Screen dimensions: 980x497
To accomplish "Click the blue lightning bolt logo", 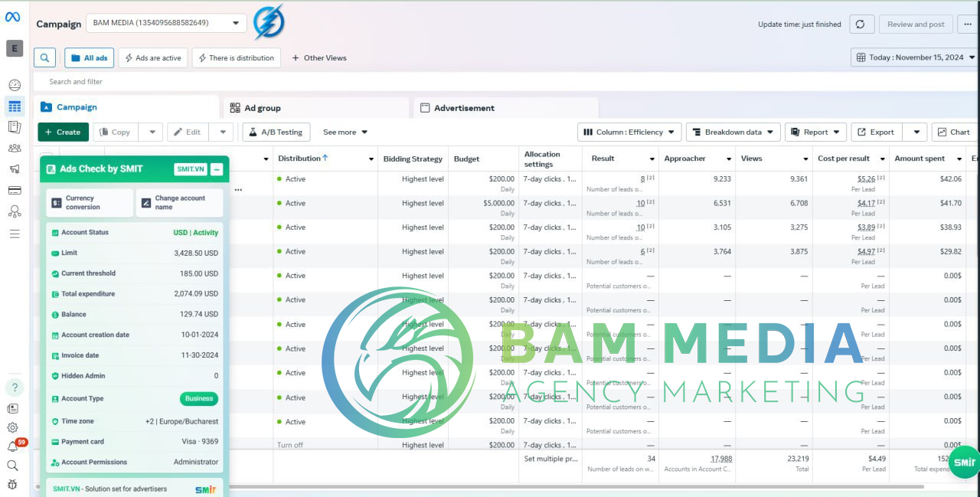I will point(269,21).
